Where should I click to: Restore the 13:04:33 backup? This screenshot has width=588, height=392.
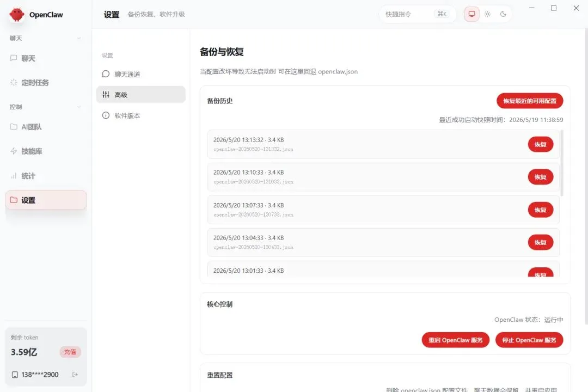pos(541,243)
